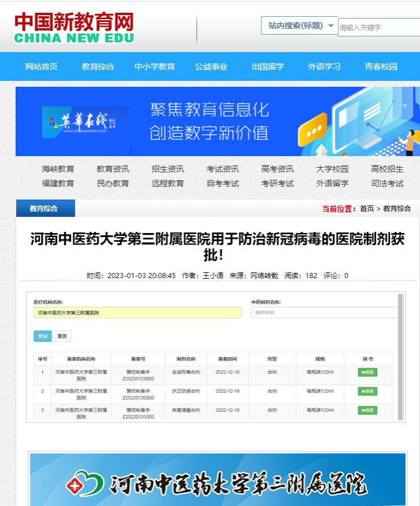Open the 司法考试 category link
420x506 pixels.
[x=388, y=183]
